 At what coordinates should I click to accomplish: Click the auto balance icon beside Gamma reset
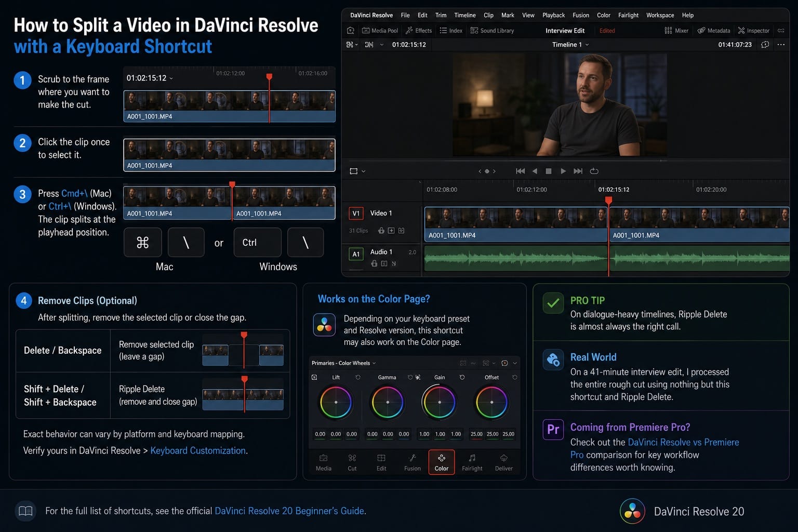[x=418, y=377]
